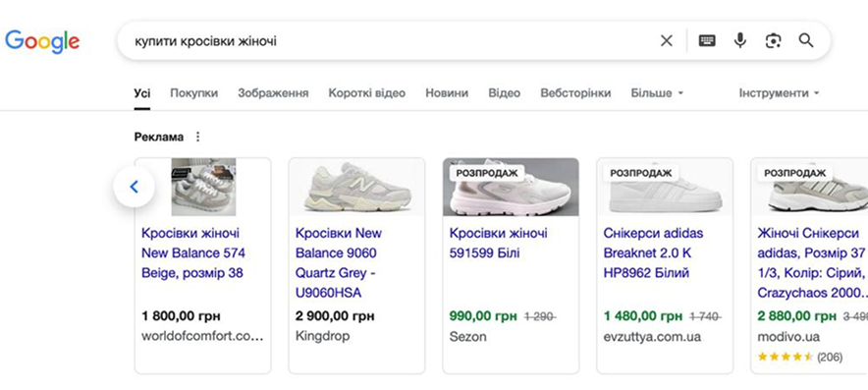Open the Короткі відео tab
The height and width of the screenshot is (390, 868).
(x=367, y=93)
